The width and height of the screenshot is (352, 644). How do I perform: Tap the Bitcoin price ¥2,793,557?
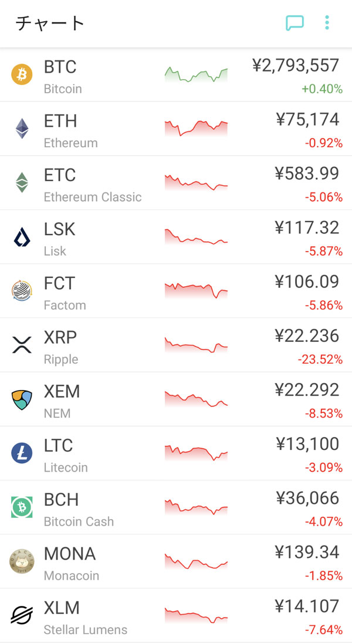coord(296,65)
